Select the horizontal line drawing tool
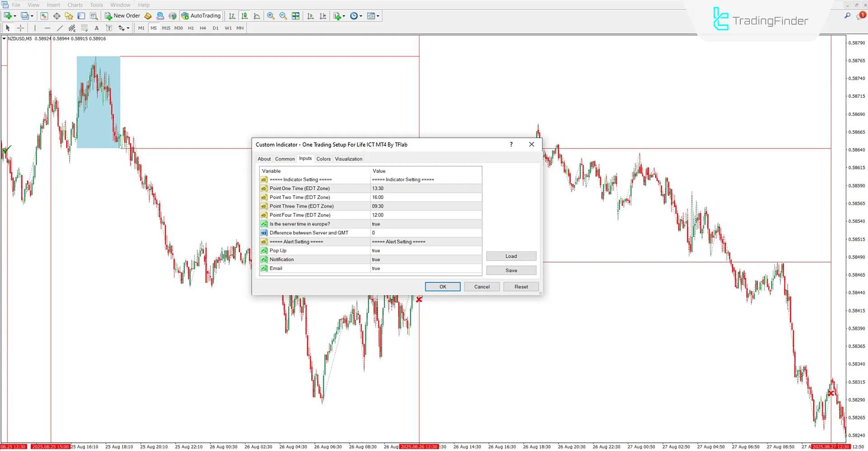This screenshot has width=868, height=451. [47, 28]
